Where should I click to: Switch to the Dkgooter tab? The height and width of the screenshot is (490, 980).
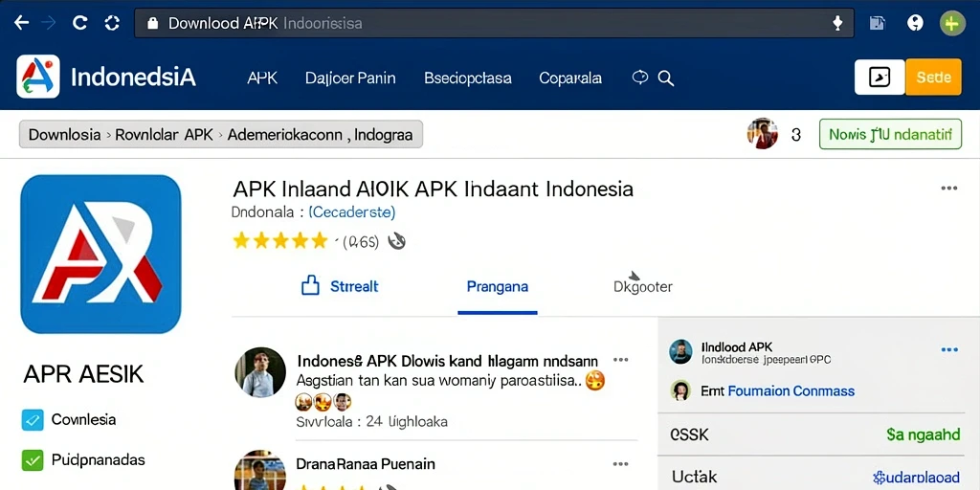[642, 287]
